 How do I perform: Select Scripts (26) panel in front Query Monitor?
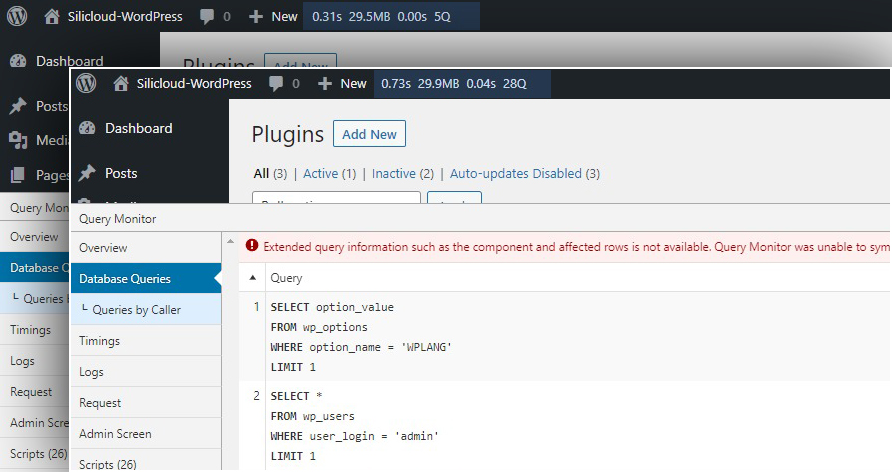click(146, 461)
